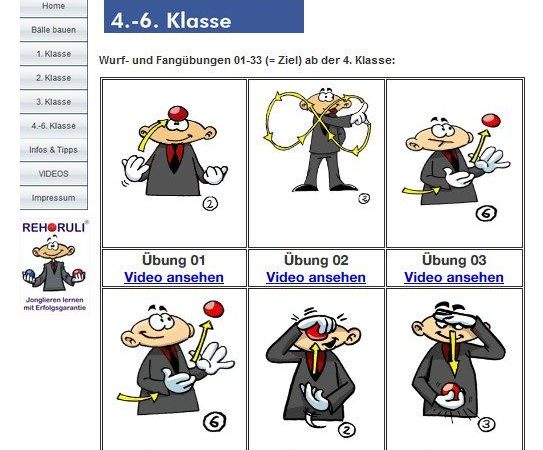Click Video ansehen under Übung 01
Image resolution: width=543 pixels, height=450 pixels.
tap(174, 277)
